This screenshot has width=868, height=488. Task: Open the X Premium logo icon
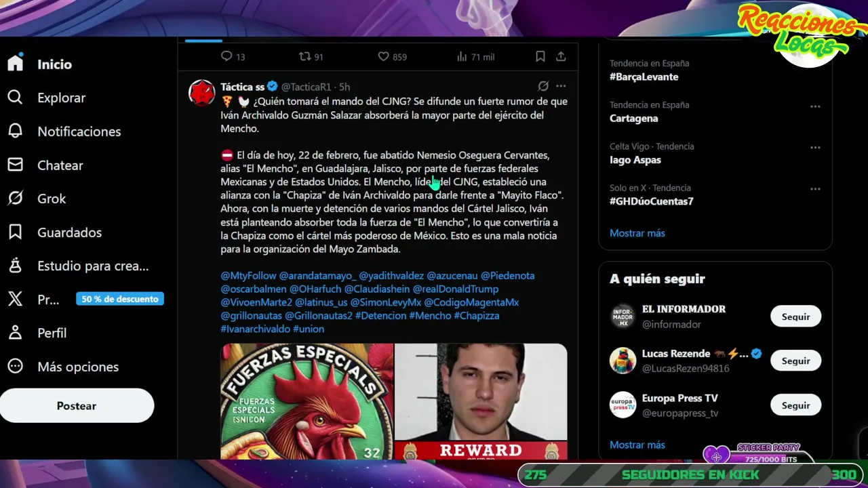click(x=16, y=299)
